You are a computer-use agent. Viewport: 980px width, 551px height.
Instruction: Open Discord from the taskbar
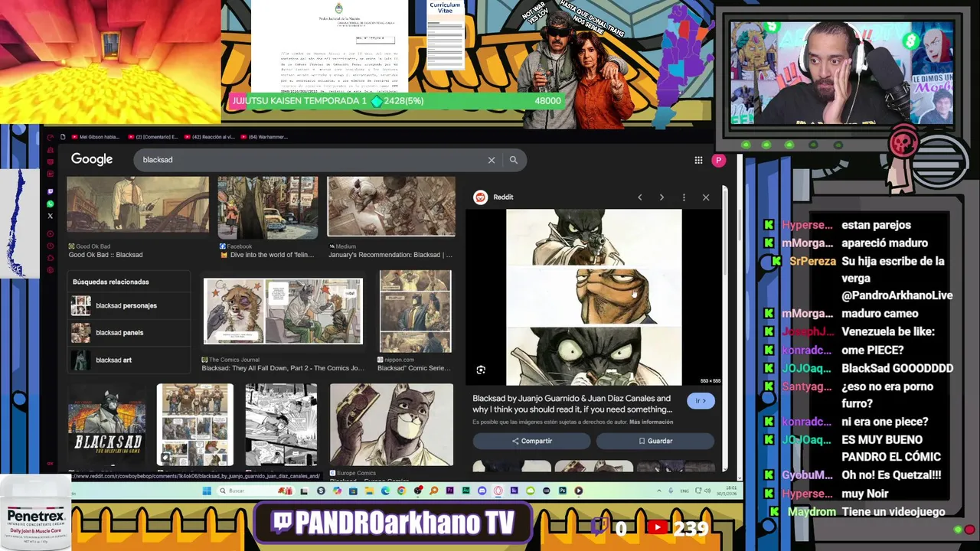pyautogui.click(x=482, y=491)
